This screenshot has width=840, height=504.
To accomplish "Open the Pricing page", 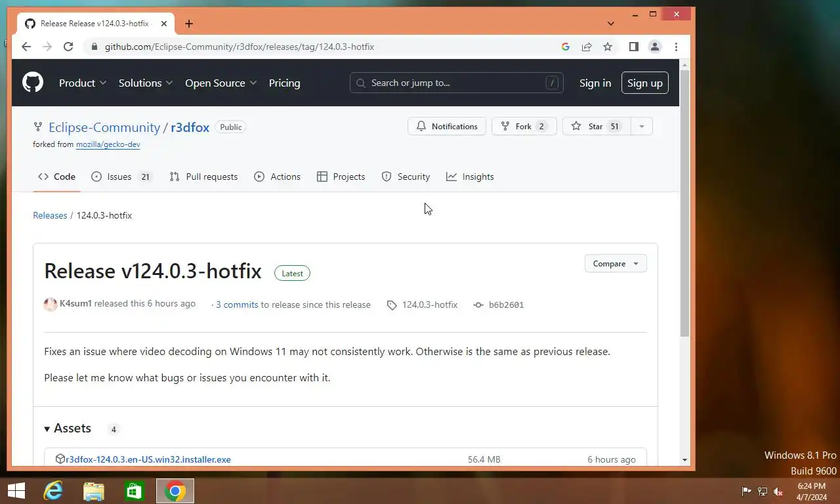I will pyautogui.click(x=284, y=83).
